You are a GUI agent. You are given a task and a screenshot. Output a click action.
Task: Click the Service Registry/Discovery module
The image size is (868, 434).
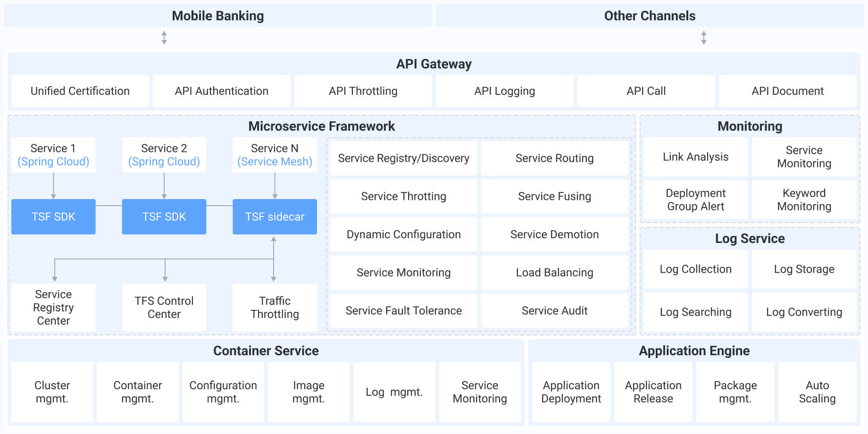pos(403,158)
